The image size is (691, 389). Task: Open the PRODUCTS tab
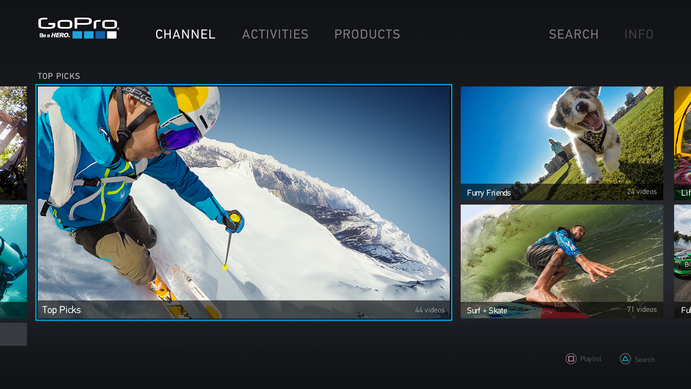367,34
